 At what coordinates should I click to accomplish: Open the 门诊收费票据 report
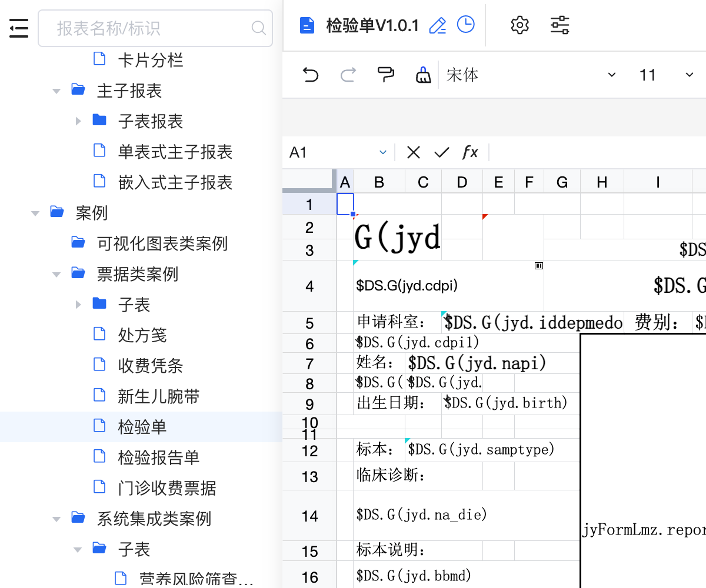pos(167,488)
